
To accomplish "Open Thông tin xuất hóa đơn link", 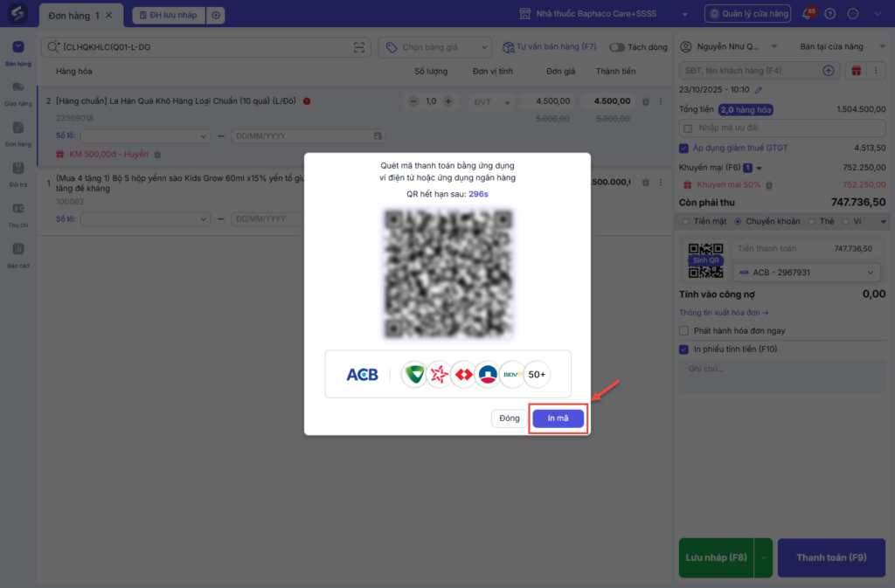I will [x=724, y=313].
